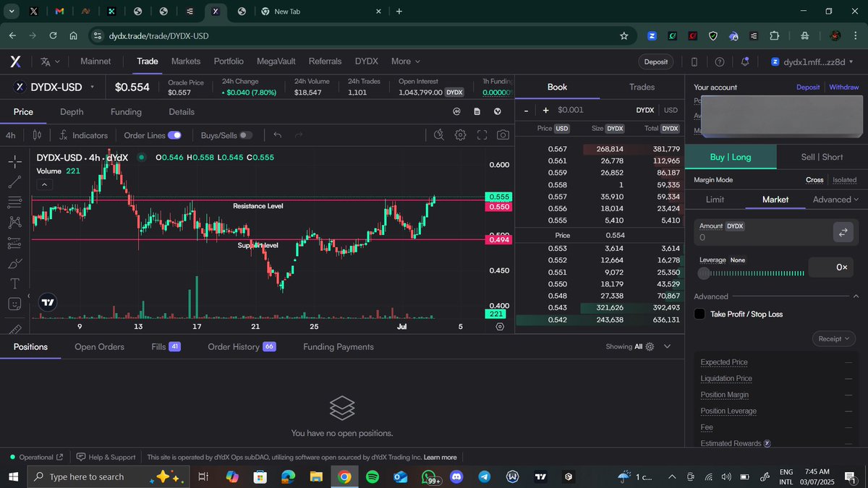Open Help & Support in footer
Viewport: 868px width, 488px height.
pos(106,458)
